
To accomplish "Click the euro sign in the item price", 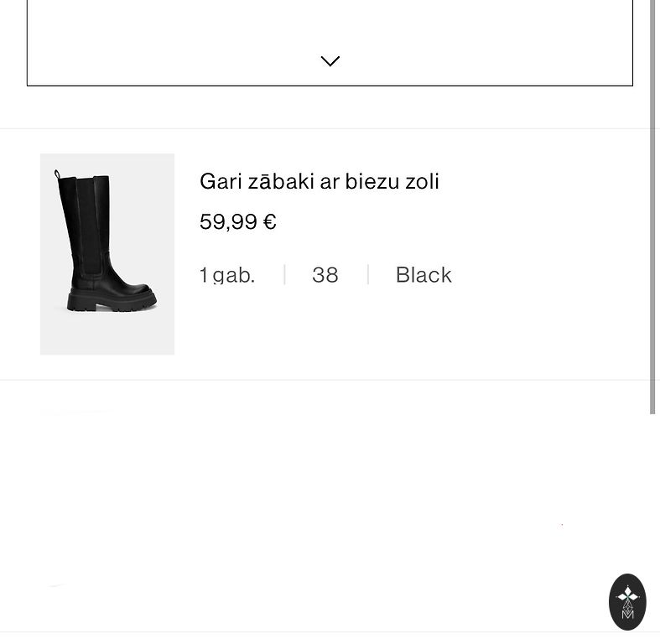I will (270, 222).
